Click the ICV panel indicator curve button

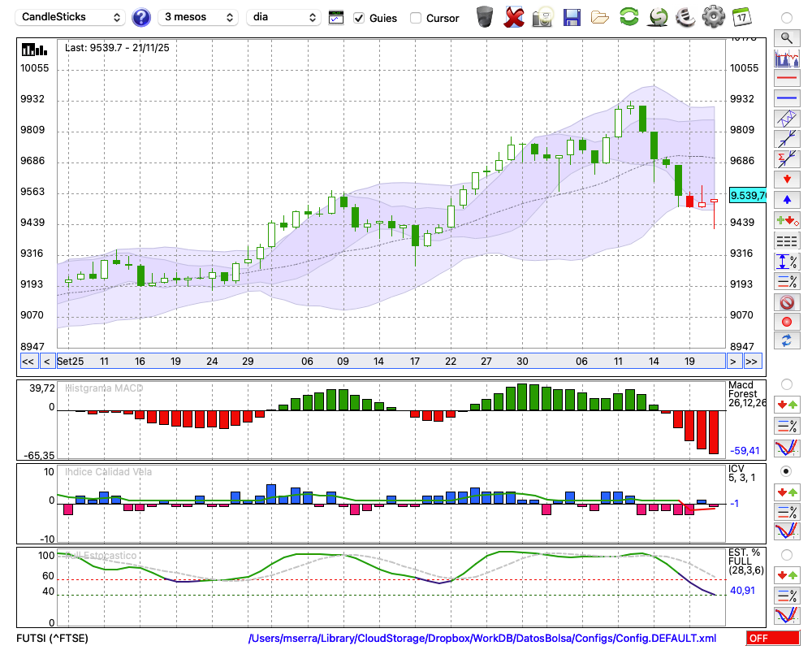(787, 531)
